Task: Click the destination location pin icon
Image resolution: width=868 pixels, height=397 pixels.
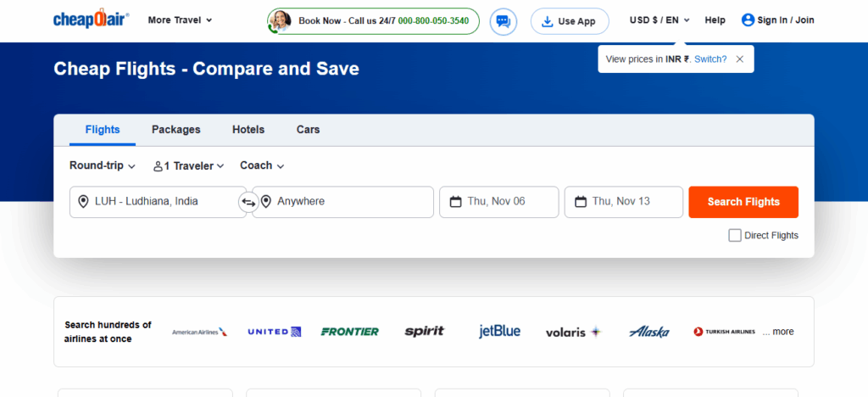Action: 265,202
